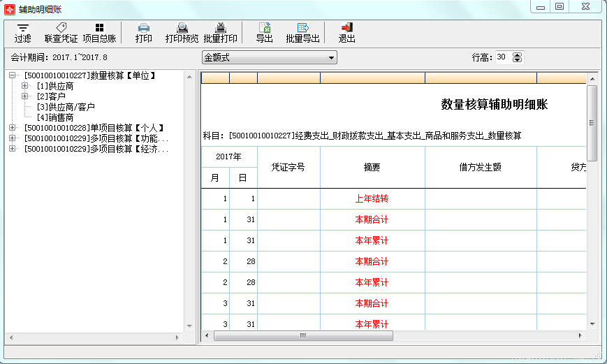Open 项目总账 from the toolbar
Viewport: 607px width, 364px height.
tap(99, 33)
